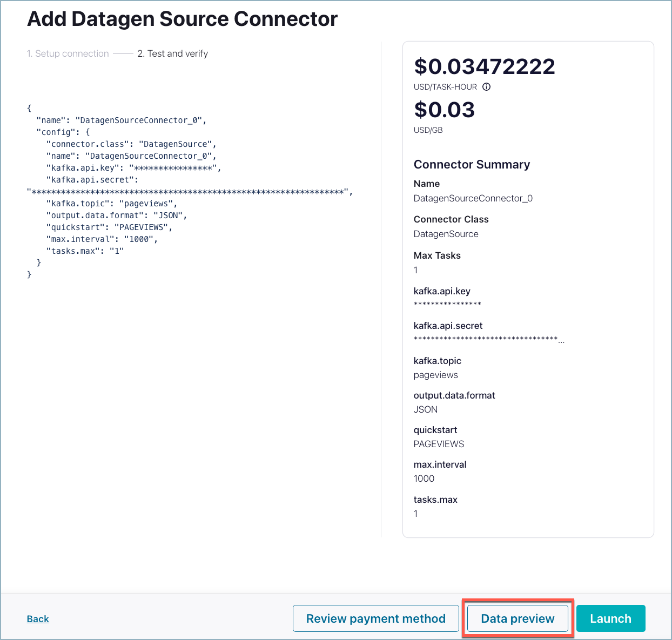Click the Add Datagen Source Connector title
The image size is (672, 640).
tap(182, 19)
